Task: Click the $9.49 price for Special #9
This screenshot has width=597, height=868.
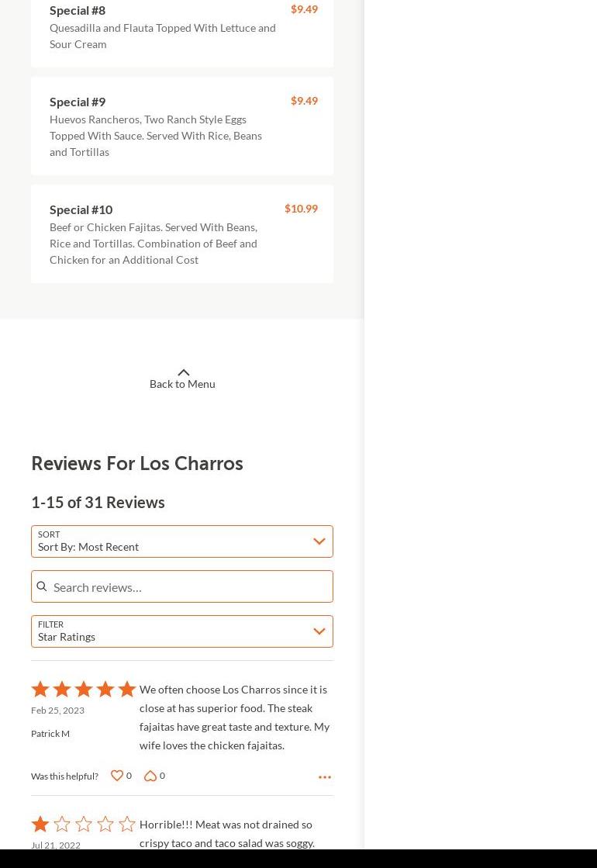Action: 304,101
